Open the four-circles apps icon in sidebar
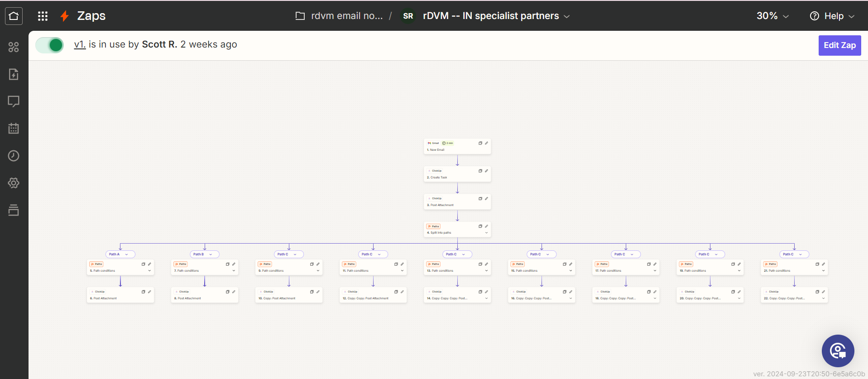Image resolution: width=868 pixels, height=379 pixels. pos(14,47)
